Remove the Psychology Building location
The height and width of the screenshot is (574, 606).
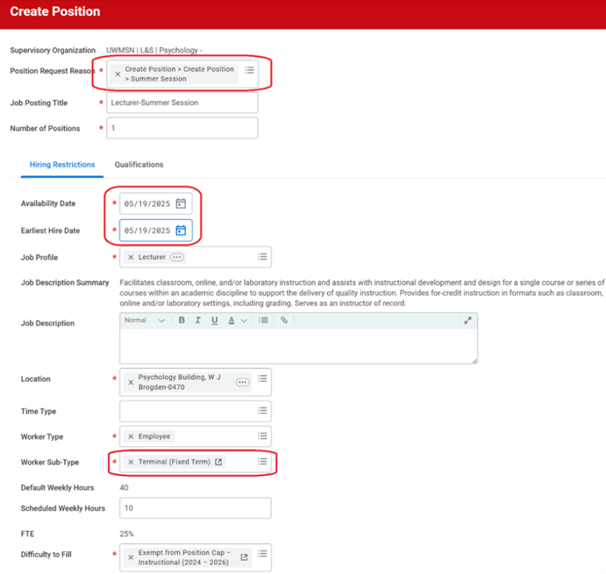point(131,383)
